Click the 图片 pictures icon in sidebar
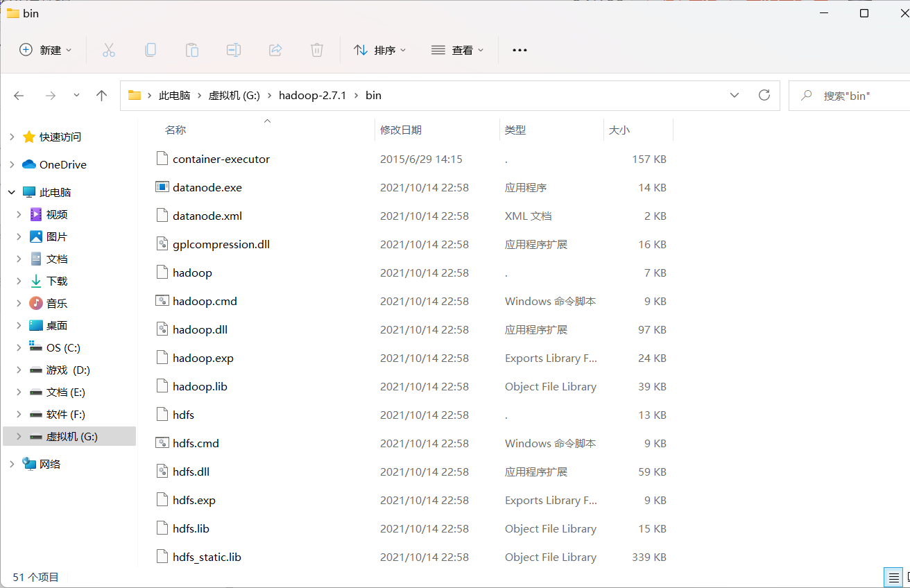The image size is (910, 588). pos(36,236)
